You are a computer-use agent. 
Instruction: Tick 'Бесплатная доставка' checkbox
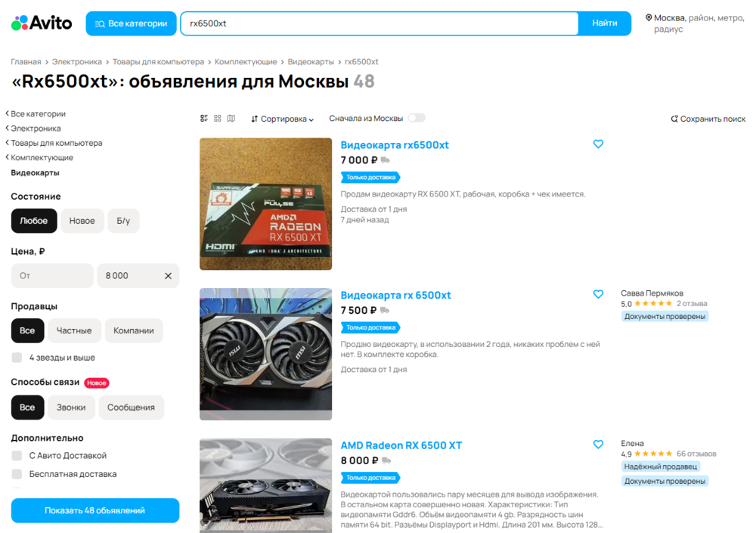(17, 474)
